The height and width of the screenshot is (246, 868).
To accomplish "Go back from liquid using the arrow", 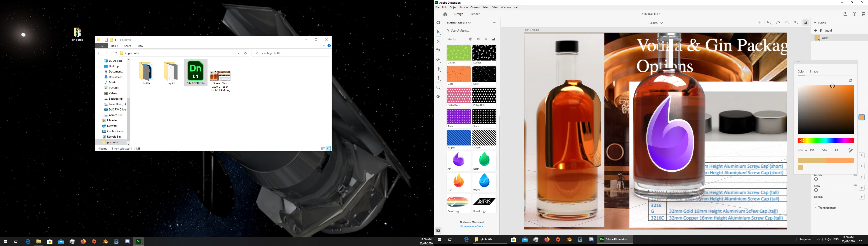I will (x=816, y=31).
